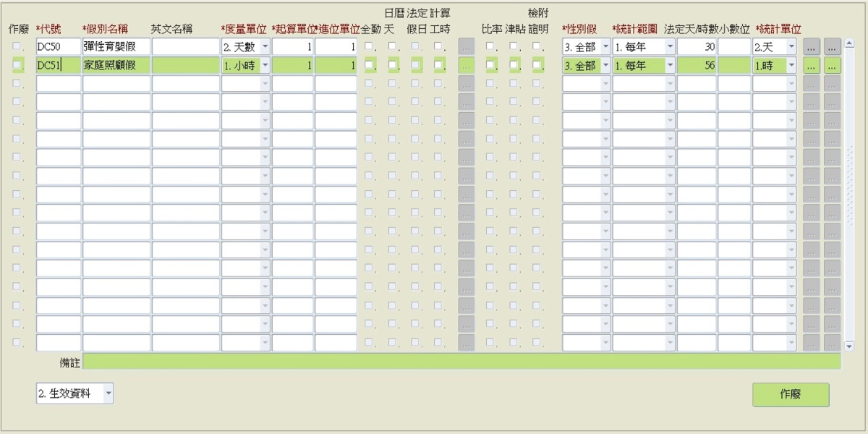Check the 津貼 box in DC50 row
The width and height of the screenshot is (868, 434).
(514, 46)
